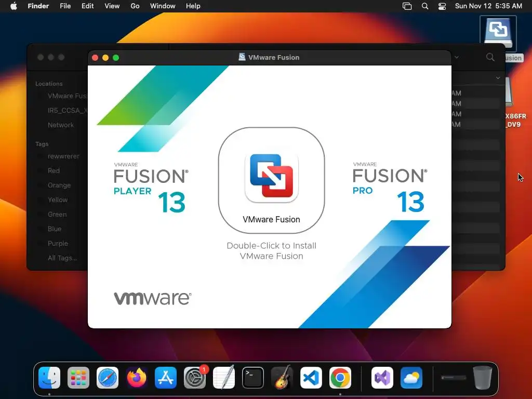
Task: Open Control Center in the menu bar
Action: click(x=442, y=6)
